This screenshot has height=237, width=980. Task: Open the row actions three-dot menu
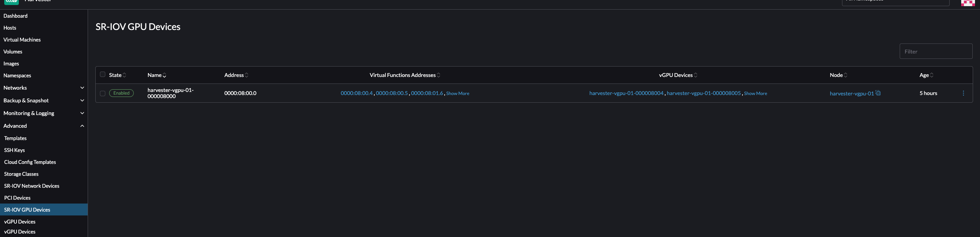coord(963,93)
